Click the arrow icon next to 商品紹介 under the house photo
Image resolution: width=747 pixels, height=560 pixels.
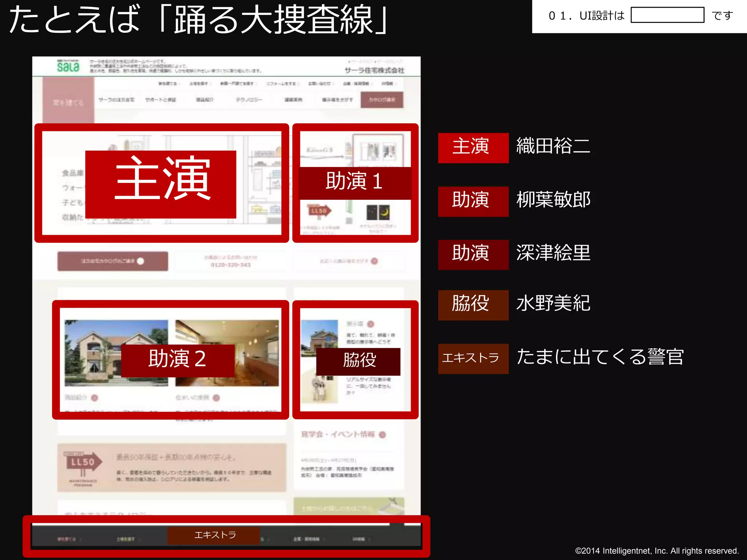coord(94,398)
